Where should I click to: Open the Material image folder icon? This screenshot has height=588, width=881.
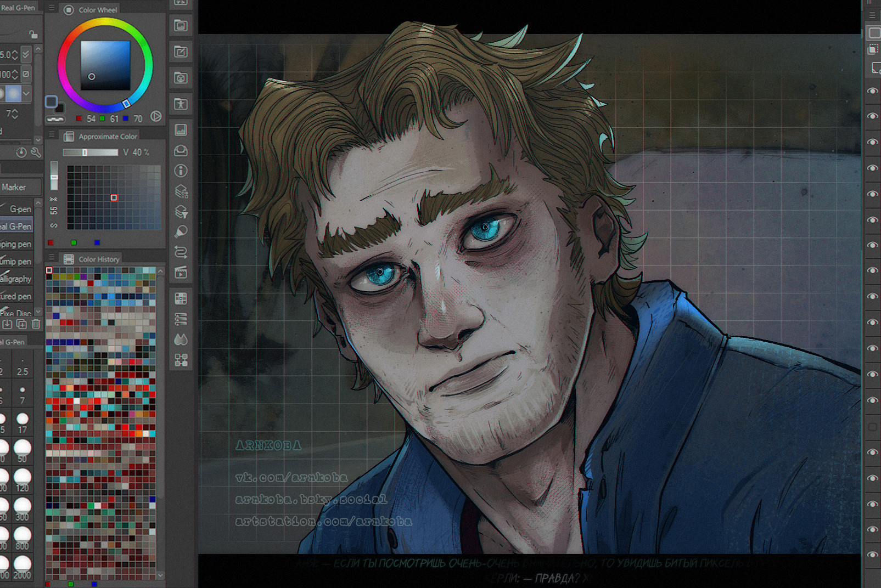(x=181, y=25)
